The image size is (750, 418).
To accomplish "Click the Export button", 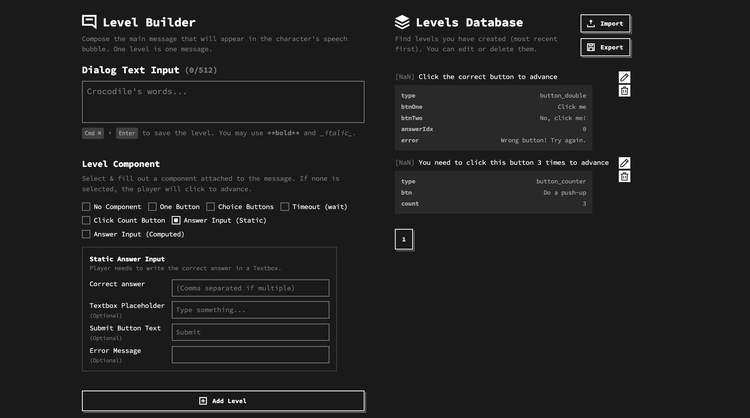I will point(605,47).
